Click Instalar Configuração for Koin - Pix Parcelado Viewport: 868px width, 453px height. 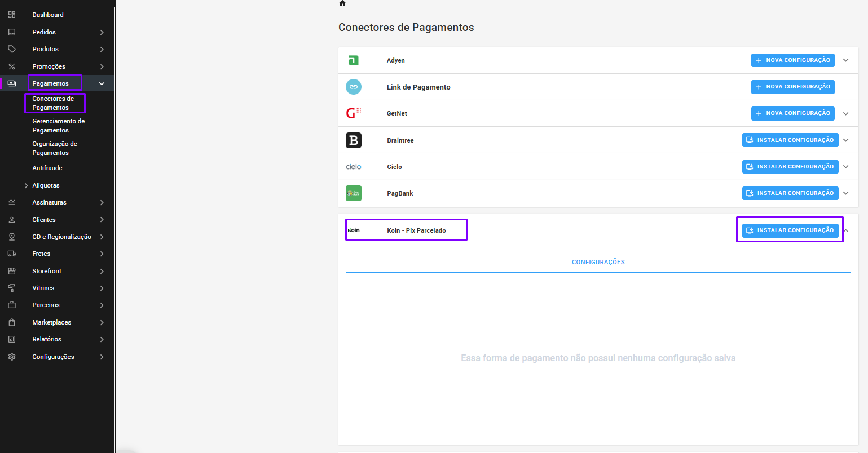[790, 230]
